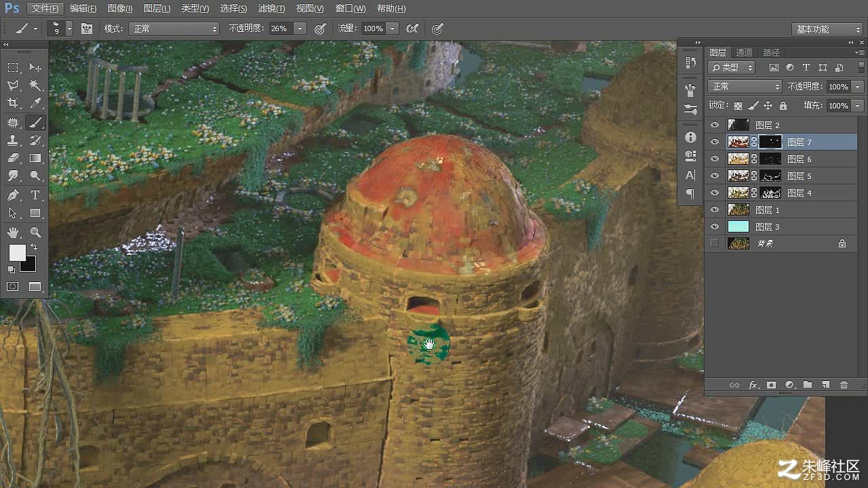Select the Clone Stamp tool
This screenshot has height=488, width=868.
(x=13, y=140)
